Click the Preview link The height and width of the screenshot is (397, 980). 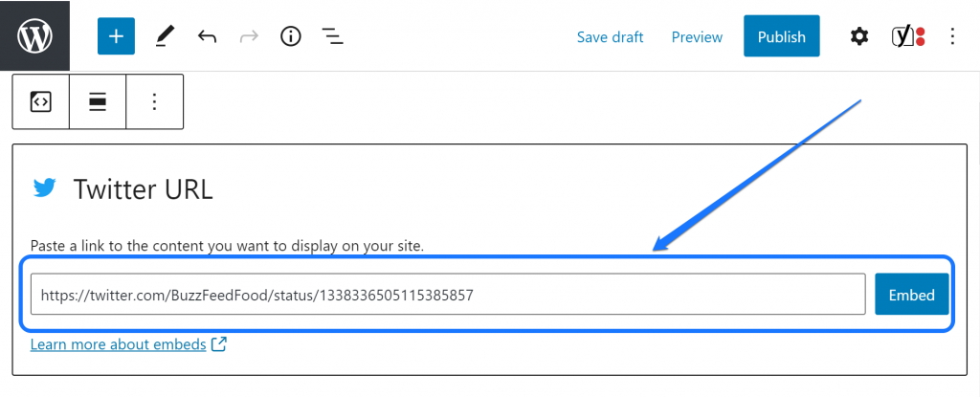697,37
